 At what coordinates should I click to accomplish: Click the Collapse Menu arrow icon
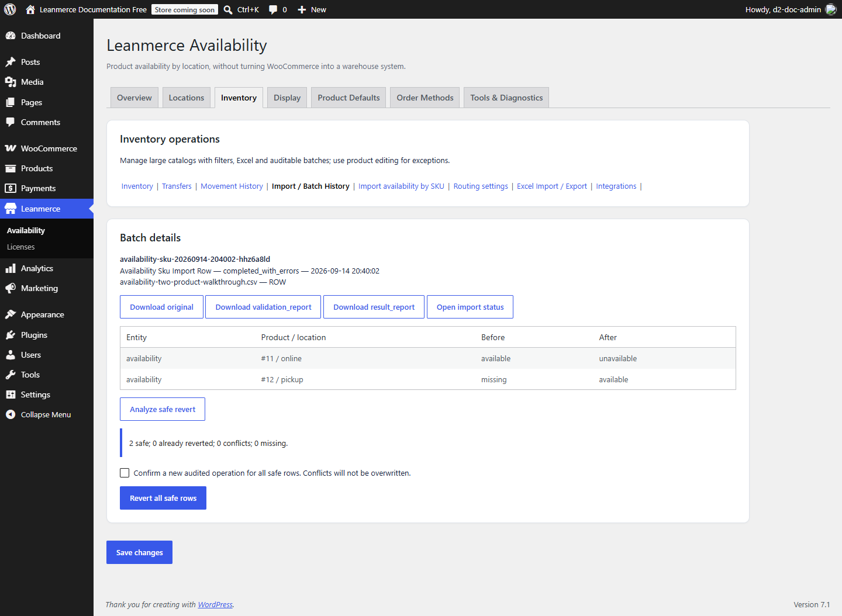11,414
